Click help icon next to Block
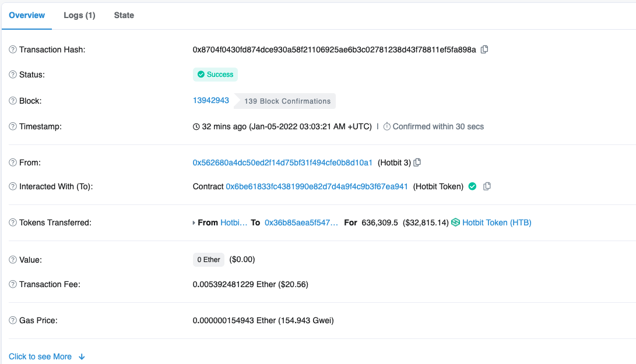This screenshot has height=364, width=636. pyautogui.click(x=13, y=101)
